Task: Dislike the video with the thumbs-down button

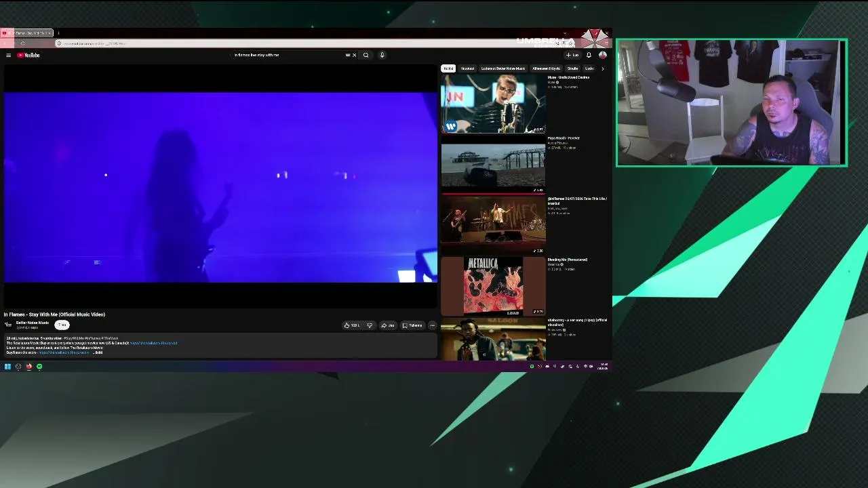Action: point(370,325)
